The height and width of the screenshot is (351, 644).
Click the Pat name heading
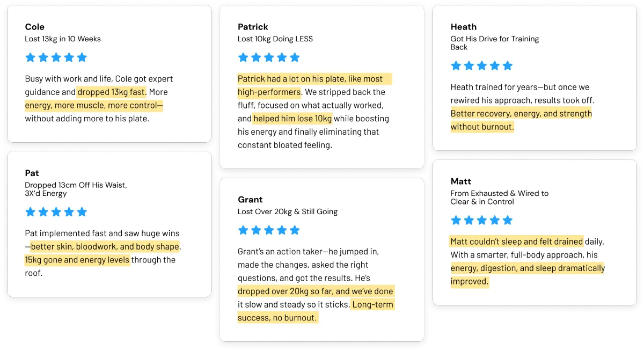coord(32,173)
